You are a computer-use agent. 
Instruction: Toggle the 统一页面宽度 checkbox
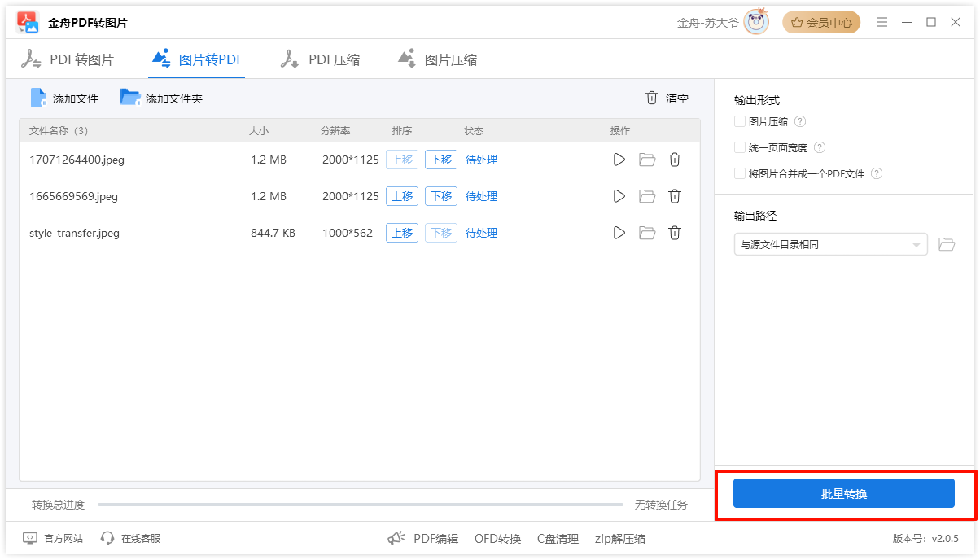click(740, 147)
